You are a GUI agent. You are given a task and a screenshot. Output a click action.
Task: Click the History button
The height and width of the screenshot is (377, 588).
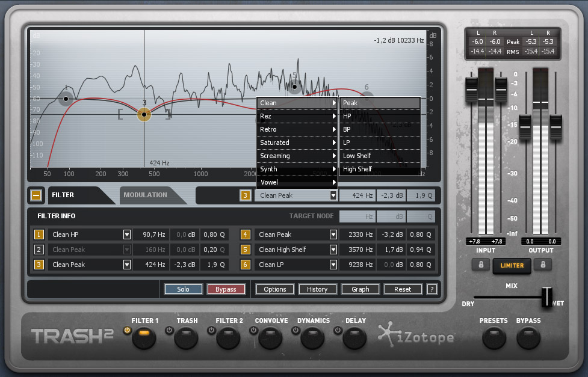[x=317, y=289]
